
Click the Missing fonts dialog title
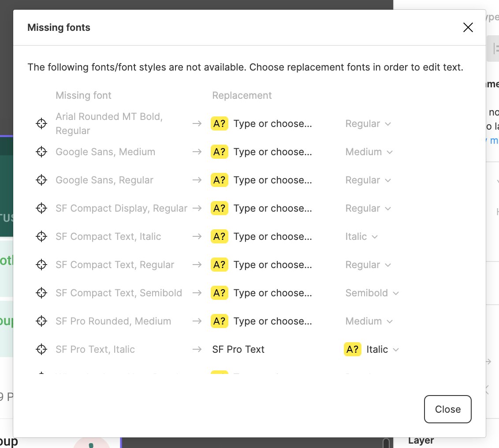[x=59, y=27]
